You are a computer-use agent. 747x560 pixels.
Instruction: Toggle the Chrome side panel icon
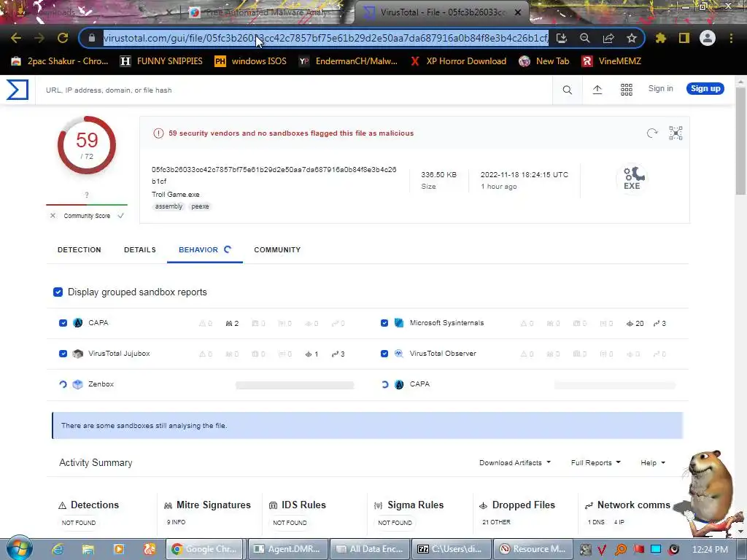click(684, 38)
